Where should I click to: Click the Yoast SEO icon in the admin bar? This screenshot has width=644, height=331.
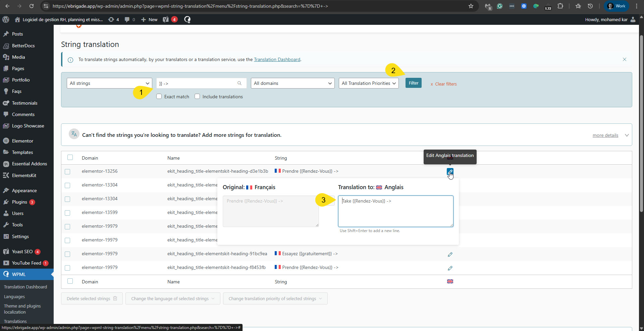[x=166, y=19]
